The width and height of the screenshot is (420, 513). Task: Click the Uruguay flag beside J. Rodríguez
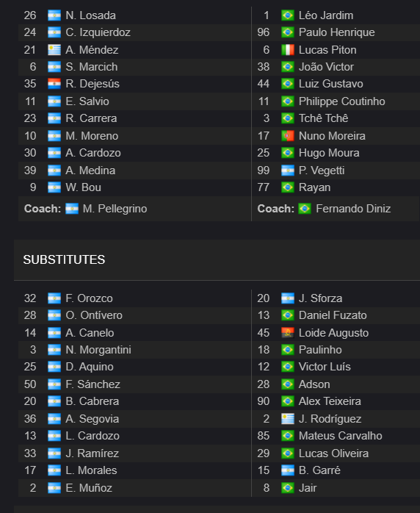coord(288,419)
